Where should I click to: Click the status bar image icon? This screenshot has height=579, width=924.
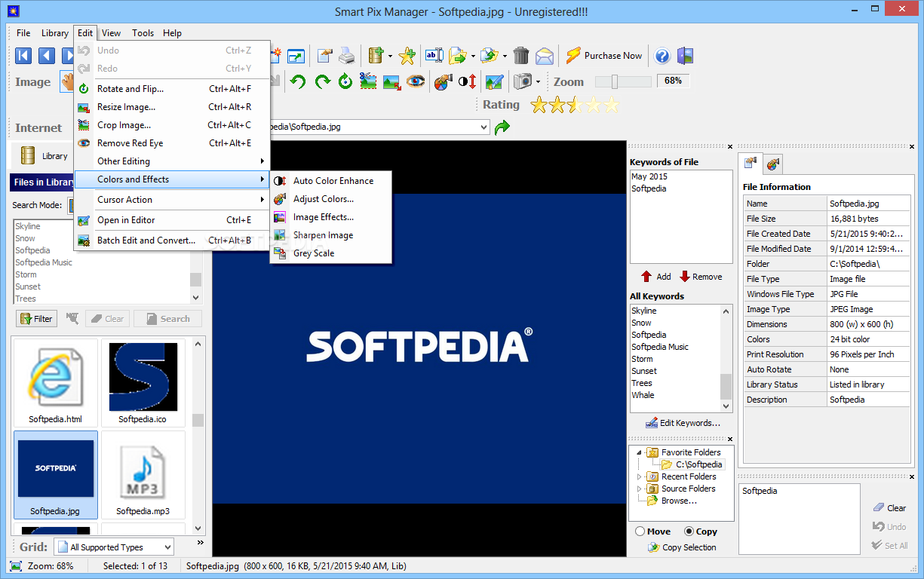click(16, 566)
